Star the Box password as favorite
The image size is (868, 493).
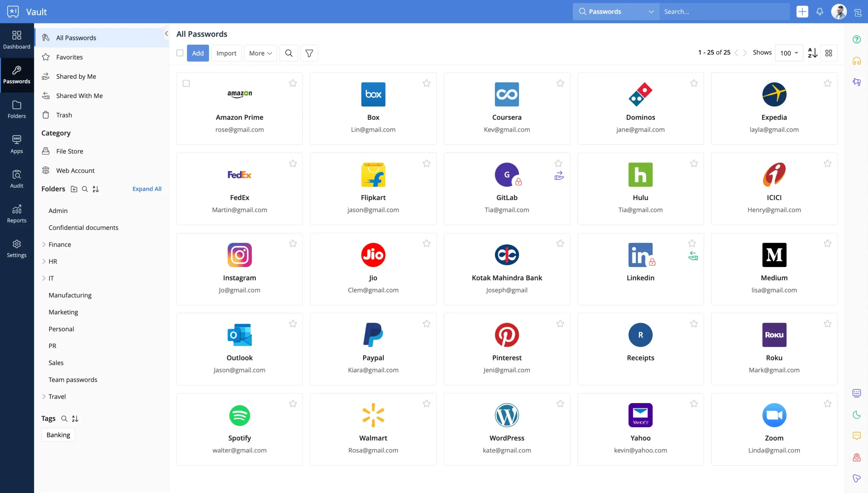[x=427, y=83]
